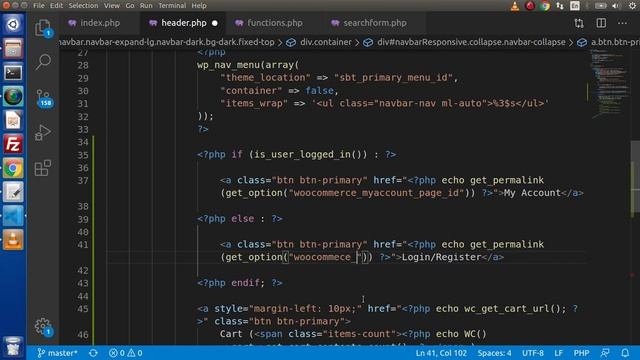640x360 pixels.
Task: Split the editor to the right
Action: pos(601,23)
